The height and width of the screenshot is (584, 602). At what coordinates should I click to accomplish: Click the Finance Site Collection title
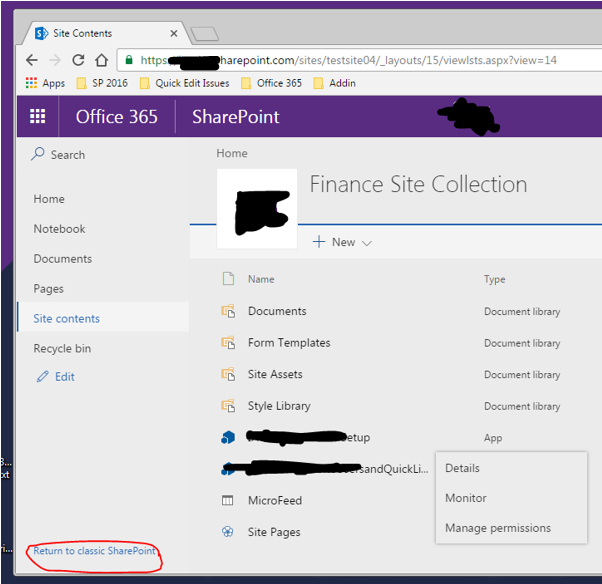coord(418,184)
